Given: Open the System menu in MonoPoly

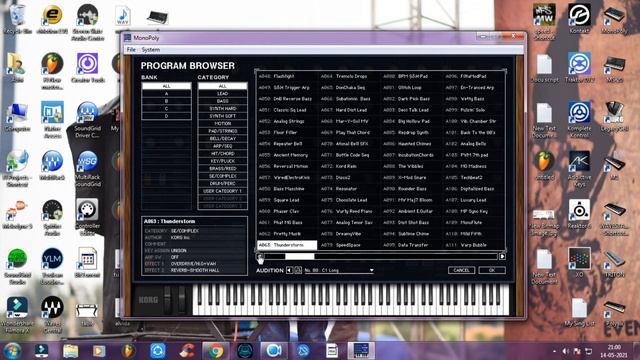Looking at the screenshot, I should coord(151,50).
